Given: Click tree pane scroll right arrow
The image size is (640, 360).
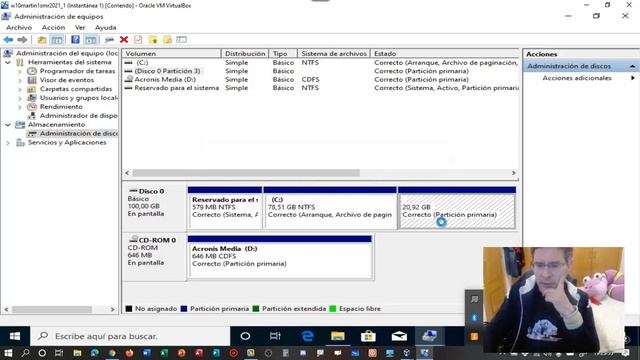Looking at the screenshot, I should (x=113, y=309).
